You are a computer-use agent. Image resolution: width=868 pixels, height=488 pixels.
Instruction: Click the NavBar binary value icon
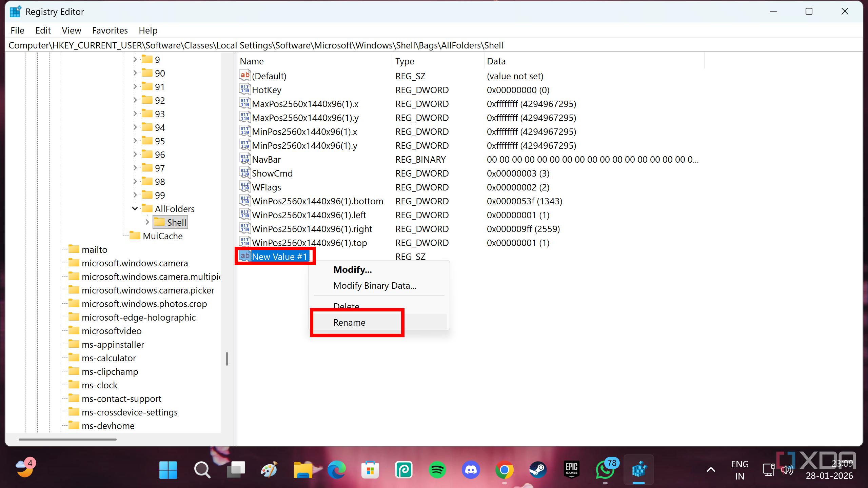[245, 159]
